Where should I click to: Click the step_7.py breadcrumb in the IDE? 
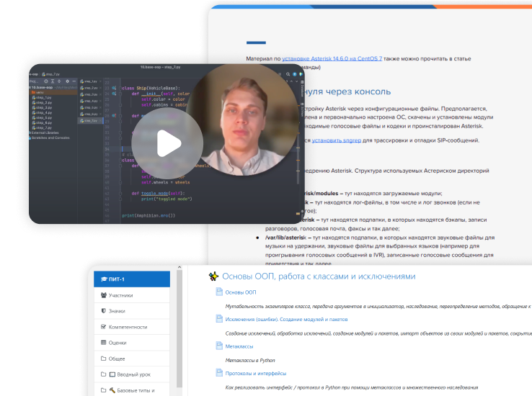[51, 74]
